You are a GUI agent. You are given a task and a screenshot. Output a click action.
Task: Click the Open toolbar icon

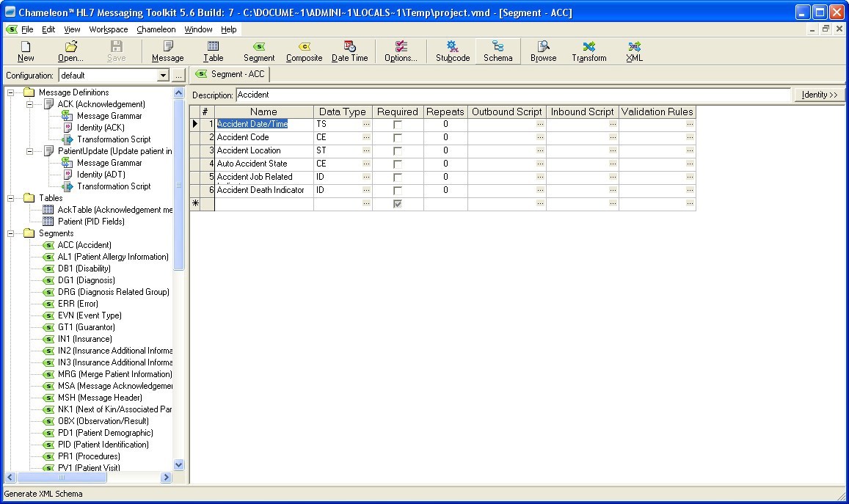pos(71,51)
